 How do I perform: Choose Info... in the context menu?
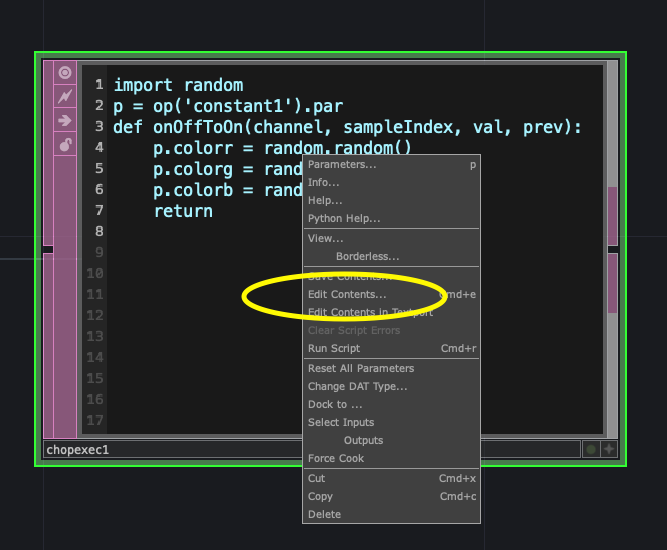coord(391,182)
